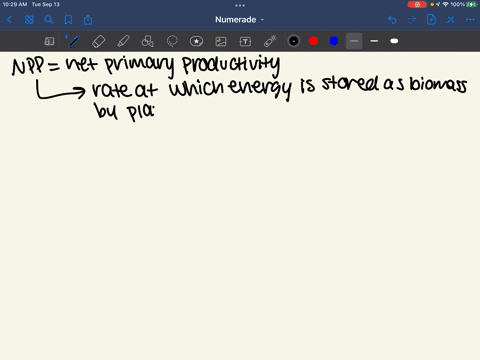This screenshot has width=480, height=360.
Task: Bookmark the current page
Action: coord(68,20)
